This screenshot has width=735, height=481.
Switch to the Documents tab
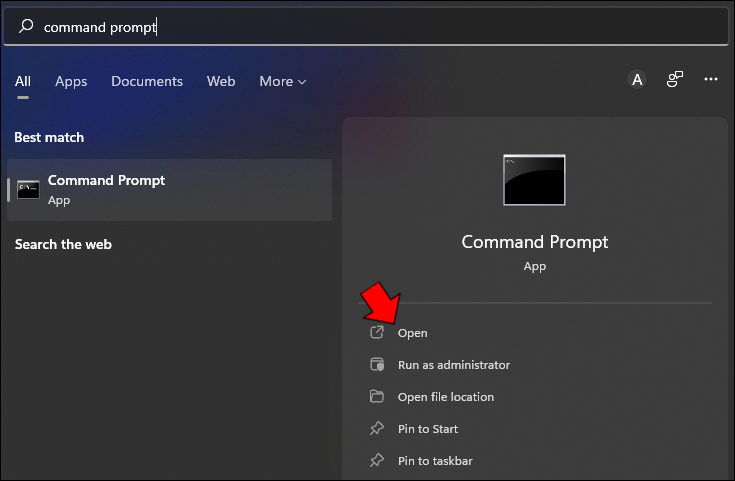coord(147,81)
